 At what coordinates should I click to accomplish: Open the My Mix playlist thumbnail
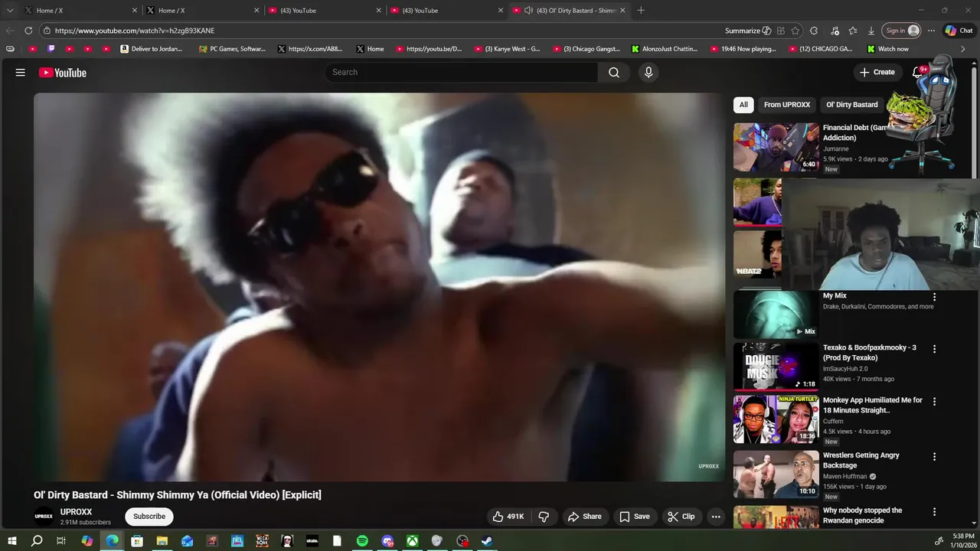click(776, 315)
